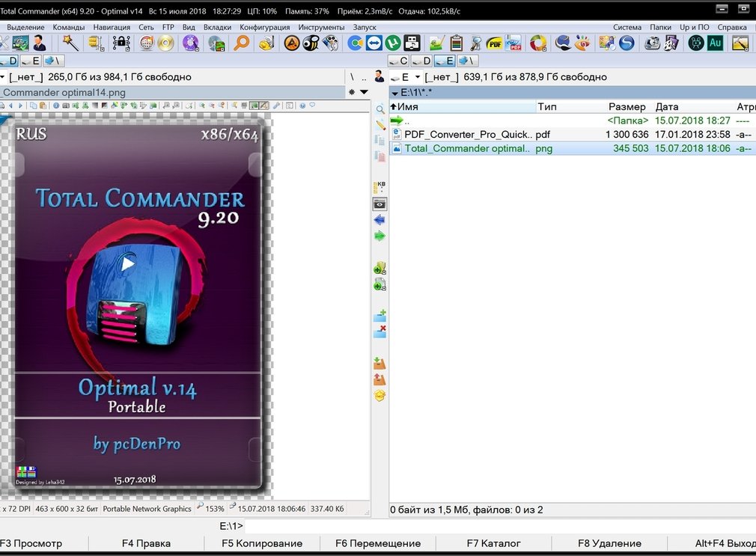
Task: Toggle the quick view eye panel icon
Action: click(379, 204)
